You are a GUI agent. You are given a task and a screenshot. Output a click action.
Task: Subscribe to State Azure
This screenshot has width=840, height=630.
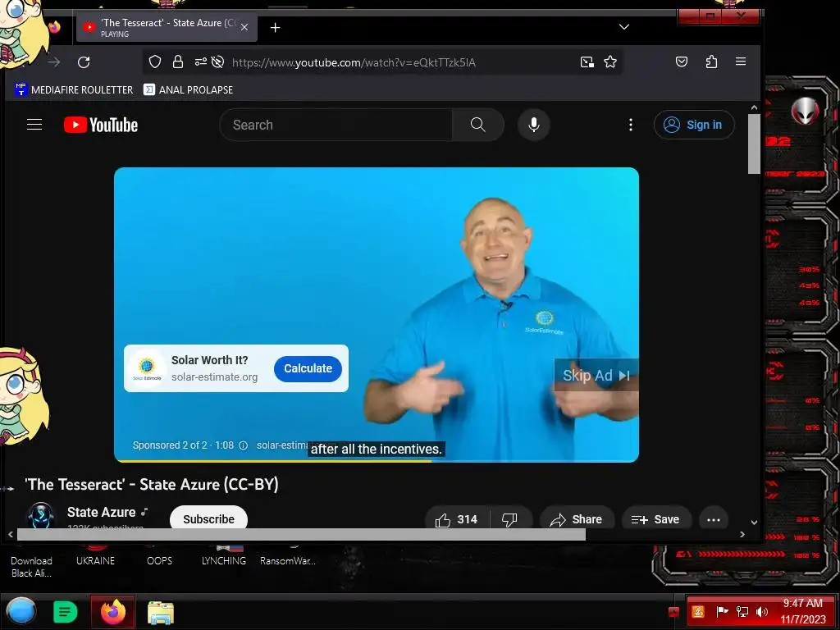[209, 518]
